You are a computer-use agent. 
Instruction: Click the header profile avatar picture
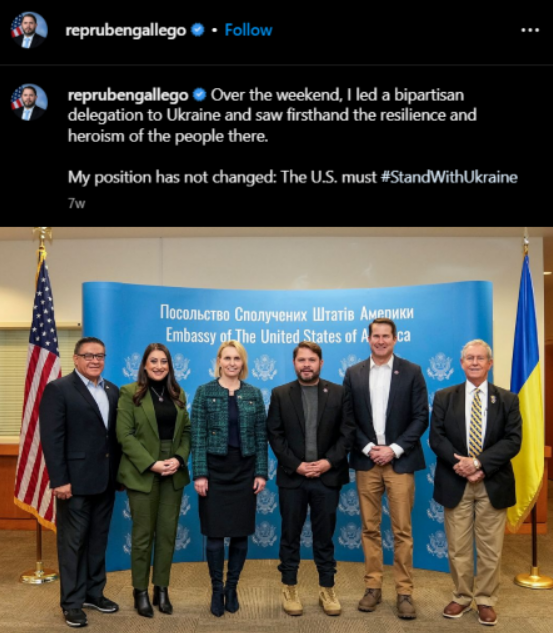29,30
